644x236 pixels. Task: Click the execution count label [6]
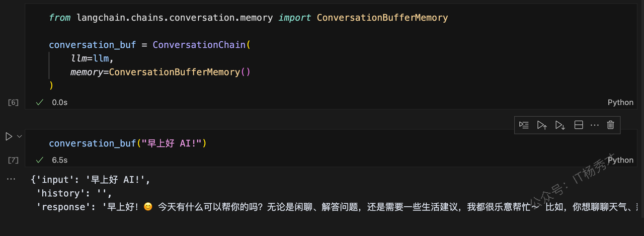13,103
